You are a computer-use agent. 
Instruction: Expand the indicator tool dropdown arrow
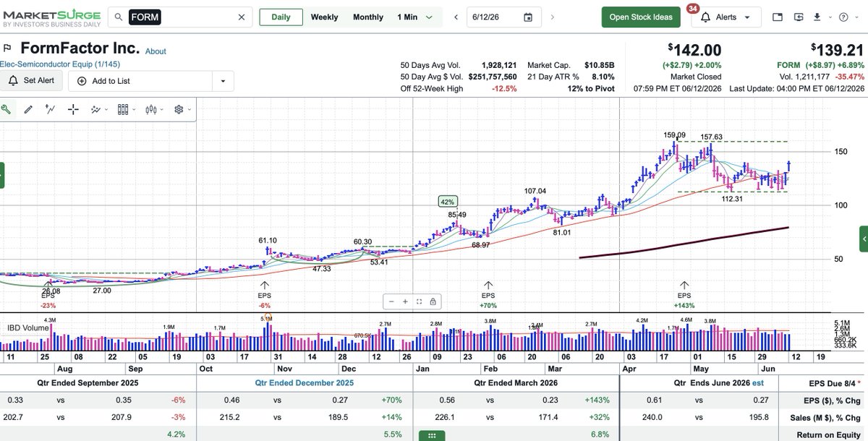[x=106, y=111]
